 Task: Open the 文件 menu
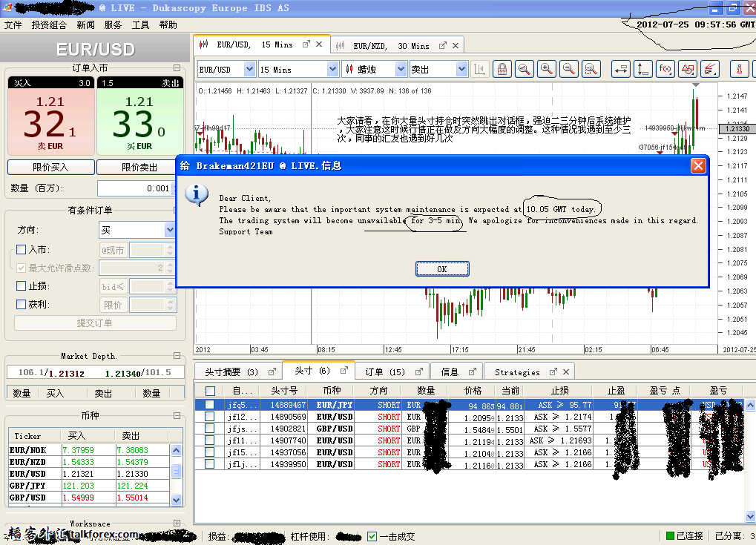[13, 25]
